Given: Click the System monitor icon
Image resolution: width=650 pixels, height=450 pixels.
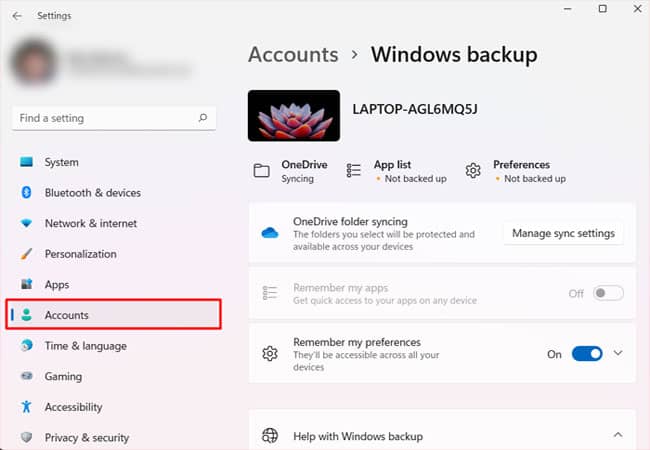Looking at the screenshot, I should pyautogui.click(x=27, y=162).
